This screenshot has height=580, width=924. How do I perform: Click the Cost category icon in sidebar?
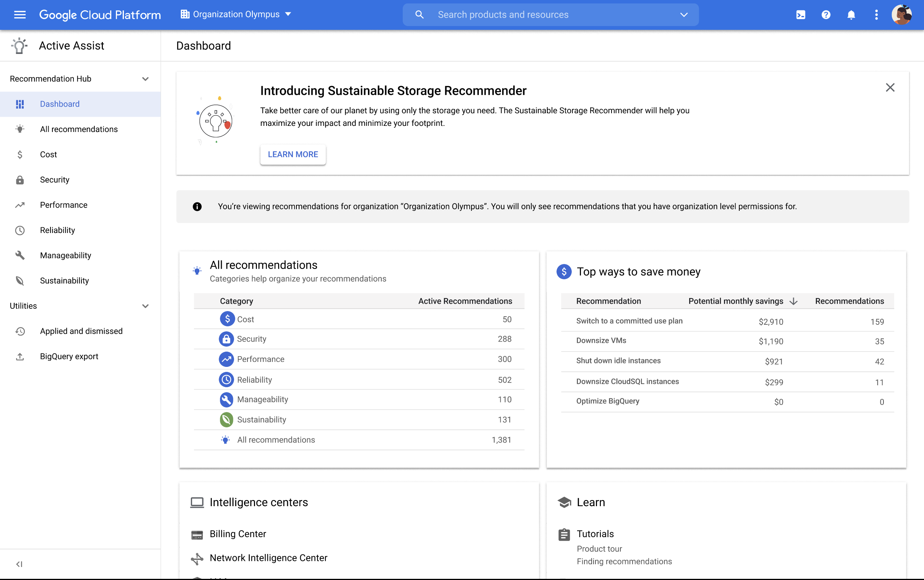(x=20, y=154)
